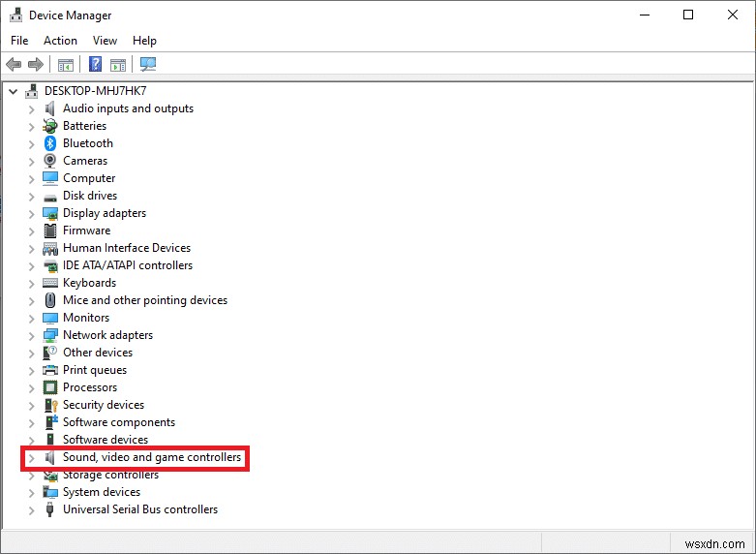756x554 pixels.
Task: Select the Computer label
Action: [89, 178]
